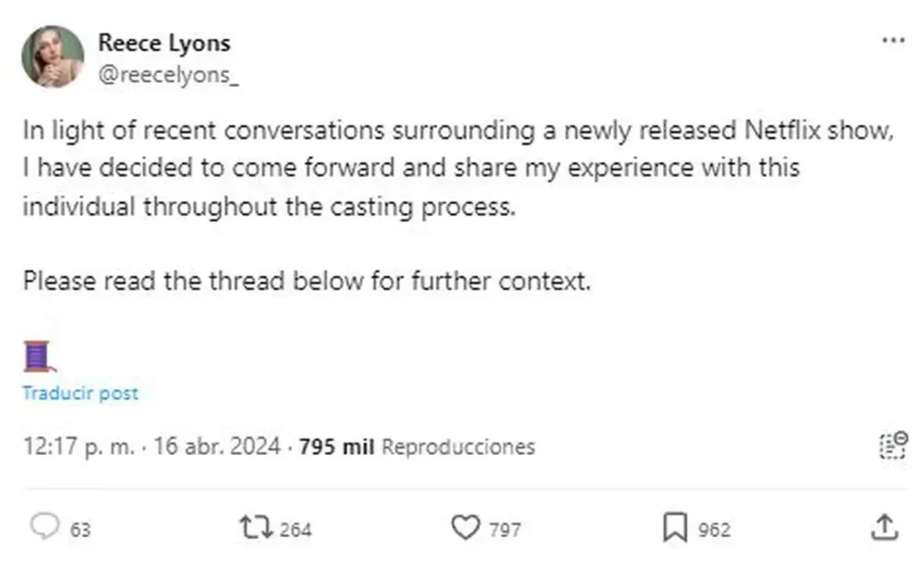Click the "Traducir post" link
The image size is (924, 566).
pyautogui.click(x=80, y=394)
